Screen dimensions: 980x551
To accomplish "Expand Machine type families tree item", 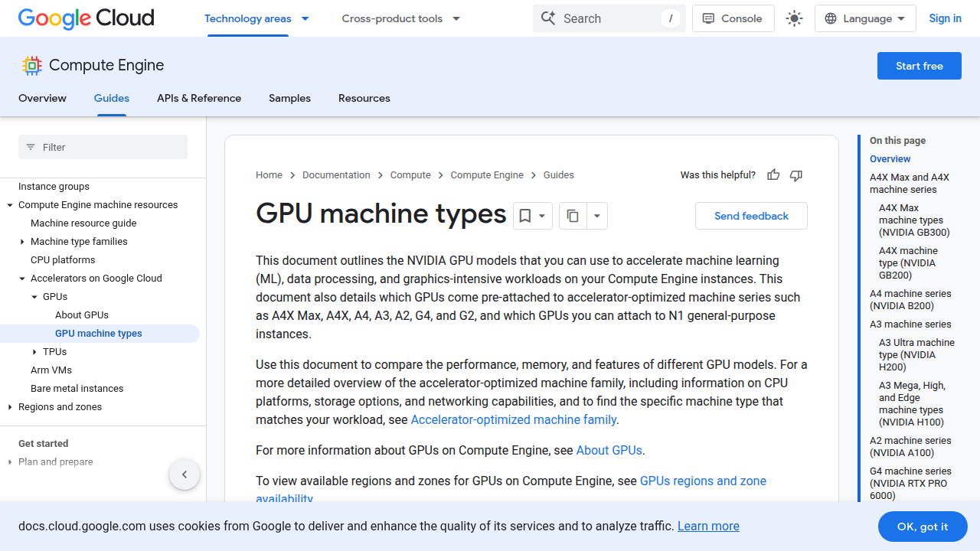I will (22, 242).
